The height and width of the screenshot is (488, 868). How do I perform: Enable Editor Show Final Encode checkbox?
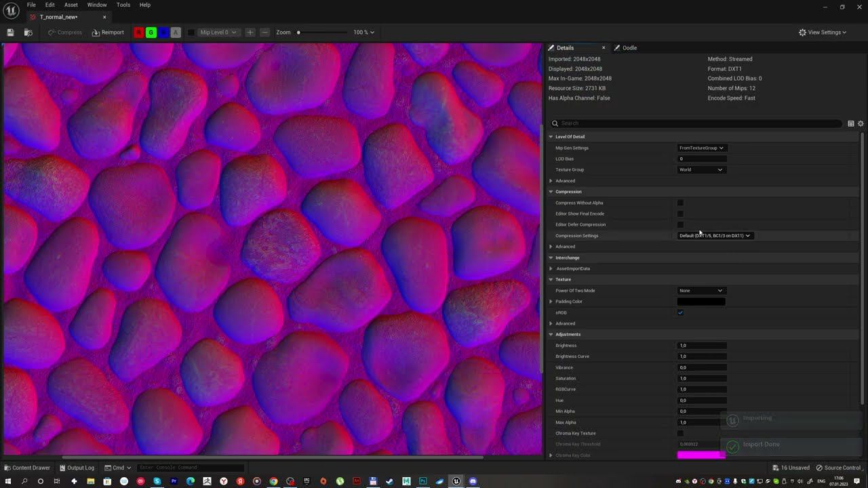(680, 213)
